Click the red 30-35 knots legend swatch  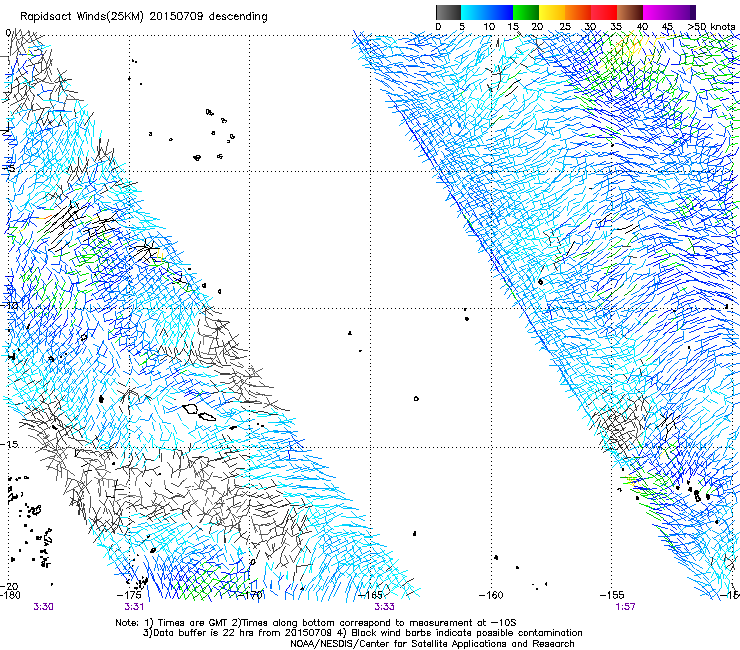pos(604,12)
